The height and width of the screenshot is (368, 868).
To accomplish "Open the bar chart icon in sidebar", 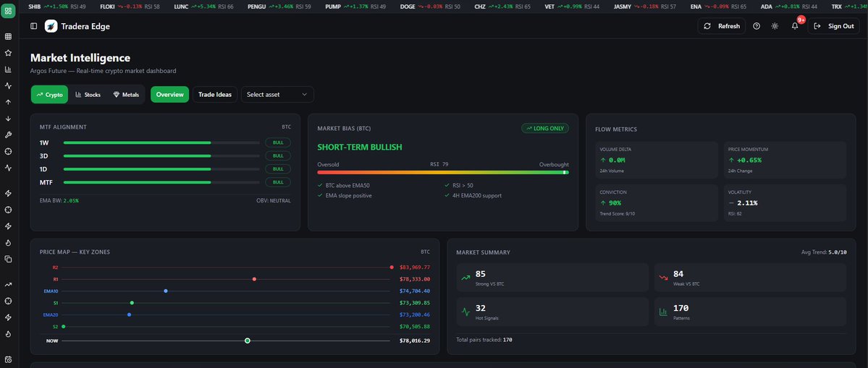I will point(8,69).
